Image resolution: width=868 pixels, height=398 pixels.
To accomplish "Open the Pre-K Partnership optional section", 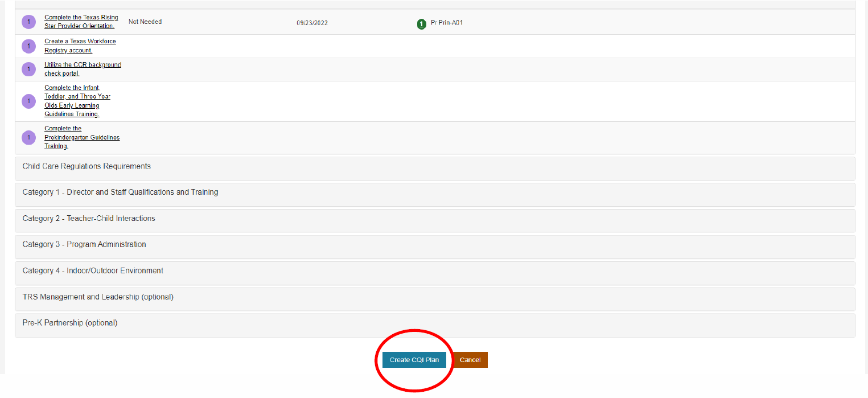I will [69, 322].
